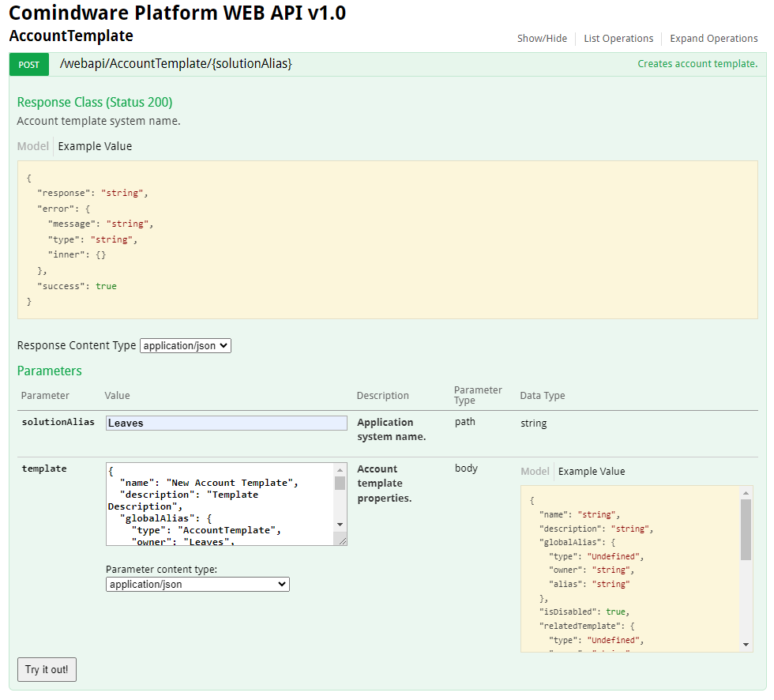
Task: Click inside the template body text area
Action: [x=221, y=504]
